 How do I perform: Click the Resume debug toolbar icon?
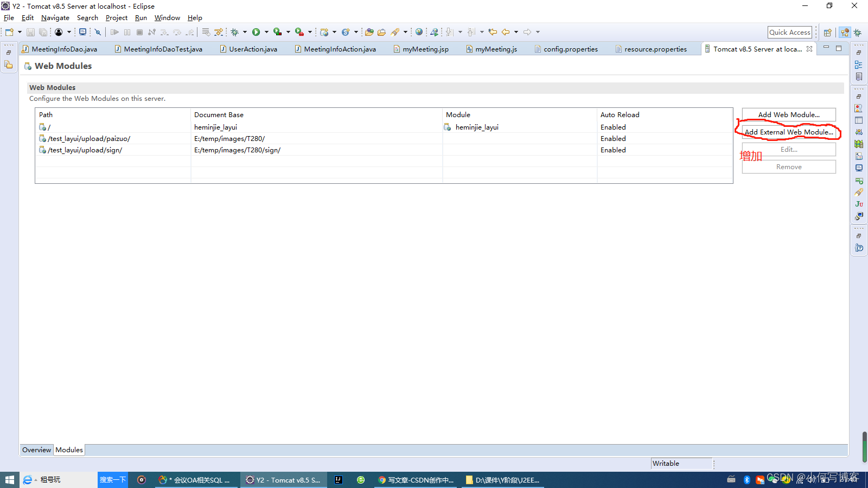coord(114,32)
